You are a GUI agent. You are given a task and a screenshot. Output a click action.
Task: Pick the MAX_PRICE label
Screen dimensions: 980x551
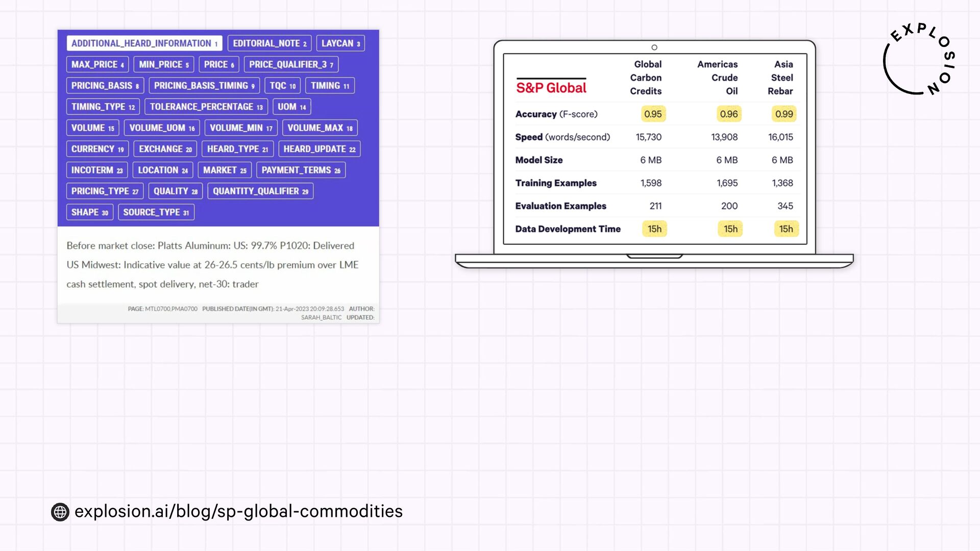click(97, 65)
